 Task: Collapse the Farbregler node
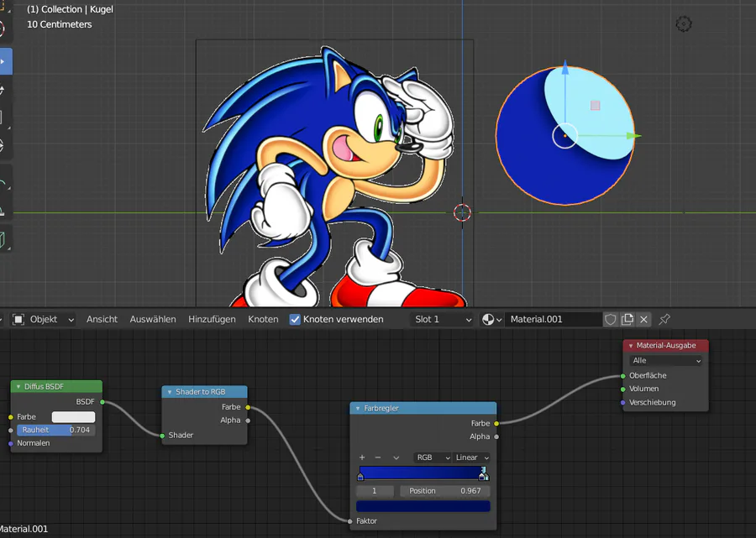click(358, 409)
